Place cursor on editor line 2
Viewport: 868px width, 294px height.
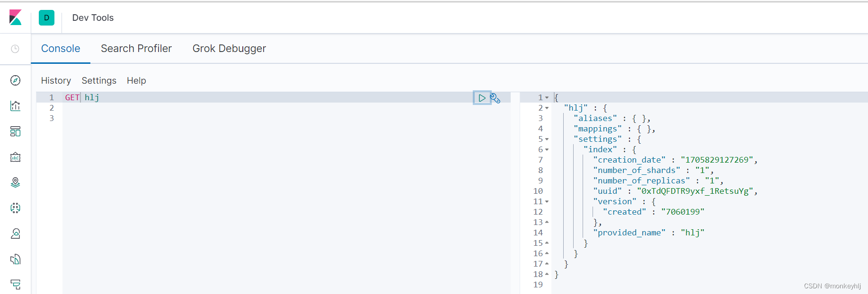[286, 108]
